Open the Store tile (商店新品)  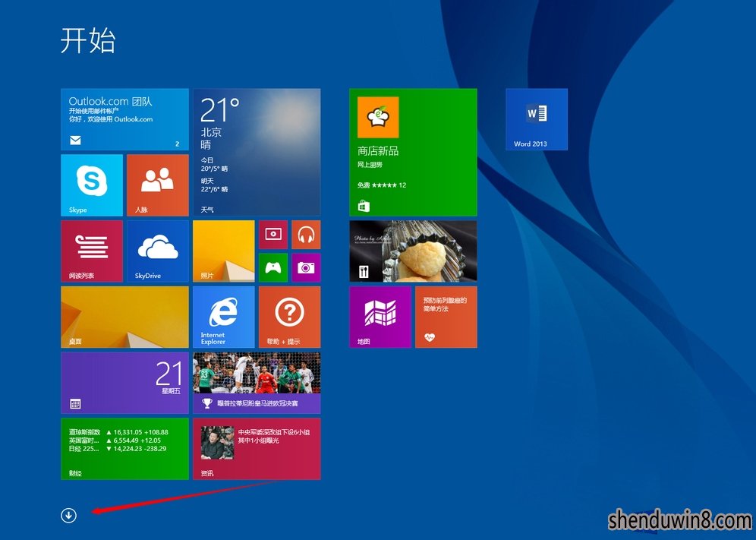(x=413, y=152)
